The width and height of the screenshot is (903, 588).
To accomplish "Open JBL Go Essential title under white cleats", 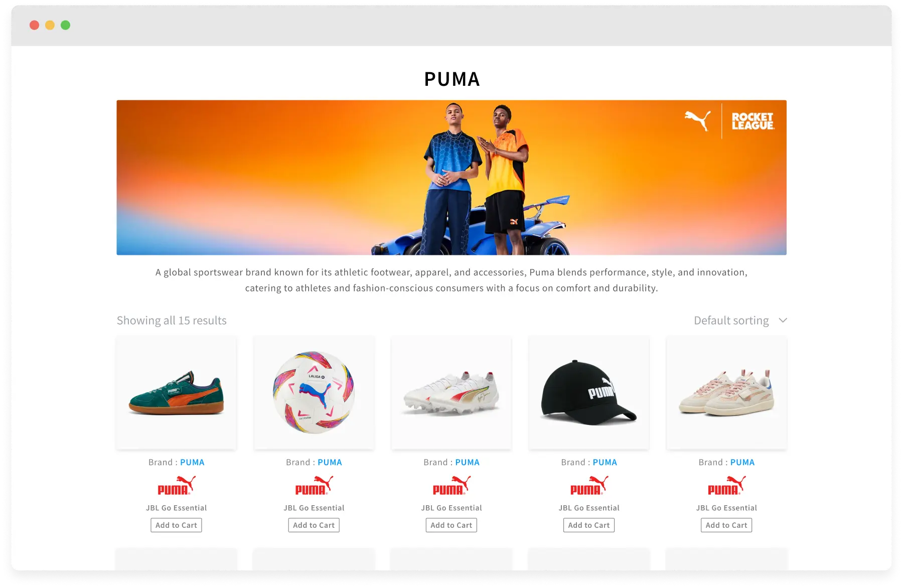I will [x=452, y=508].
